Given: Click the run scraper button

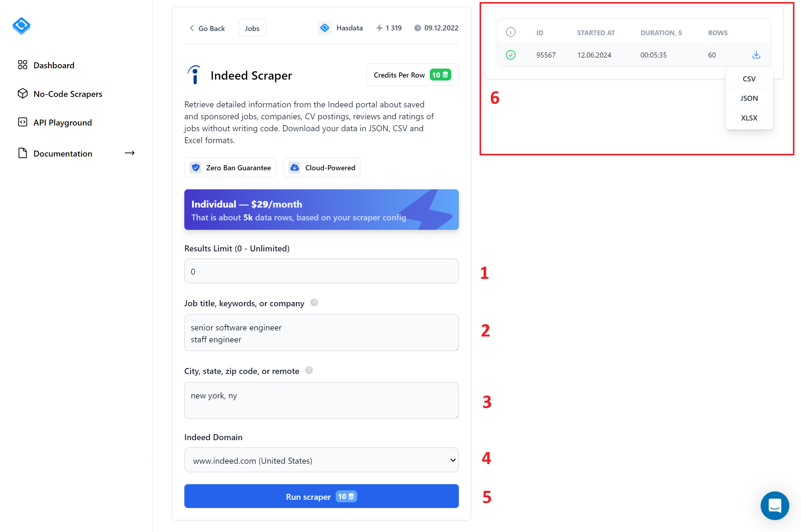Looking at the screenshot, I should tap(321, 497).
